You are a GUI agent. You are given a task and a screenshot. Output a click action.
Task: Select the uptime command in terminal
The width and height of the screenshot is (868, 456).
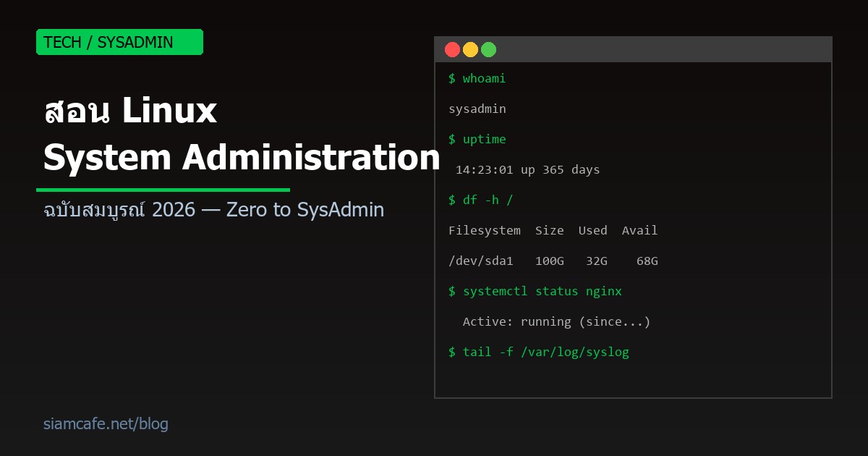click(x=477, y=139)
